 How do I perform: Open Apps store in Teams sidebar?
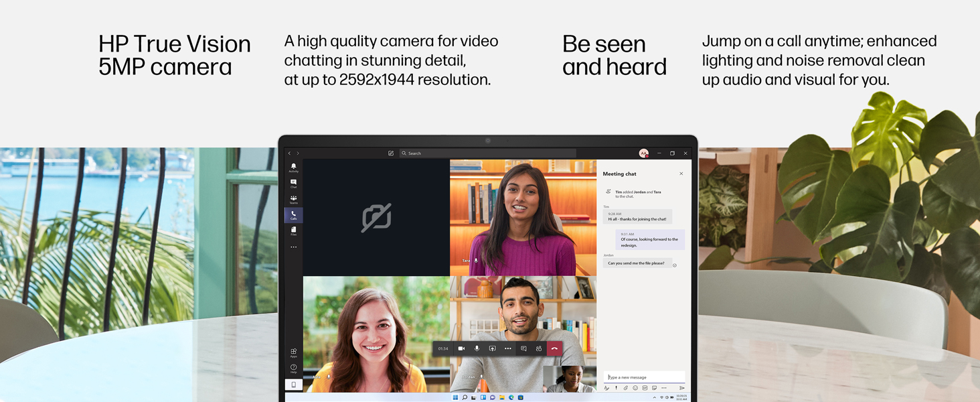pos(293,352)
